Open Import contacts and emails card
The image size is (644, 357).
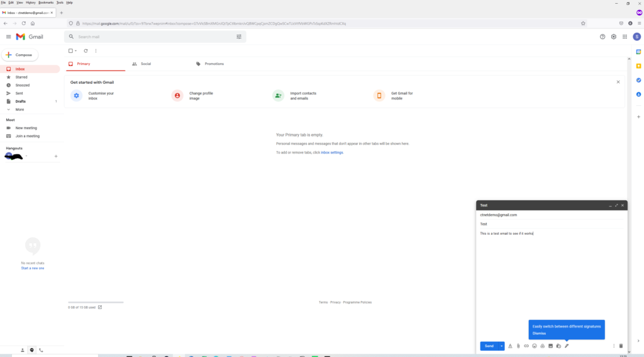click(295, 96)
